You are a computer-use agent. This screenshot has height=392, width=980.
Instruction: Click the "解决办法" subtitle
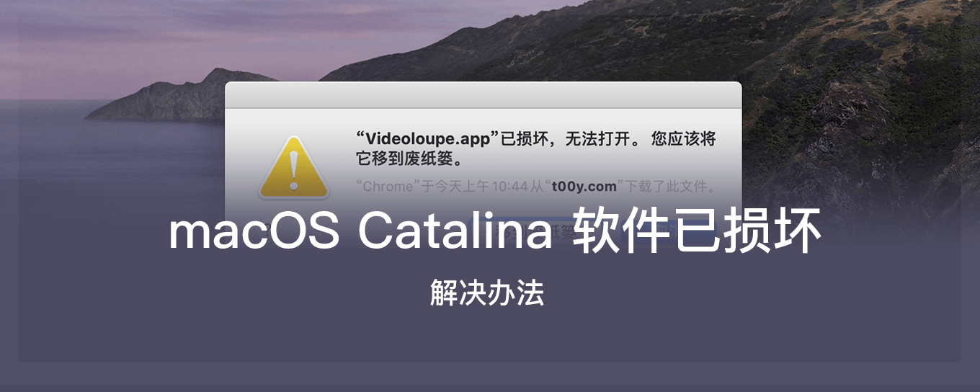pyautogui.click(x=486, y=293)
